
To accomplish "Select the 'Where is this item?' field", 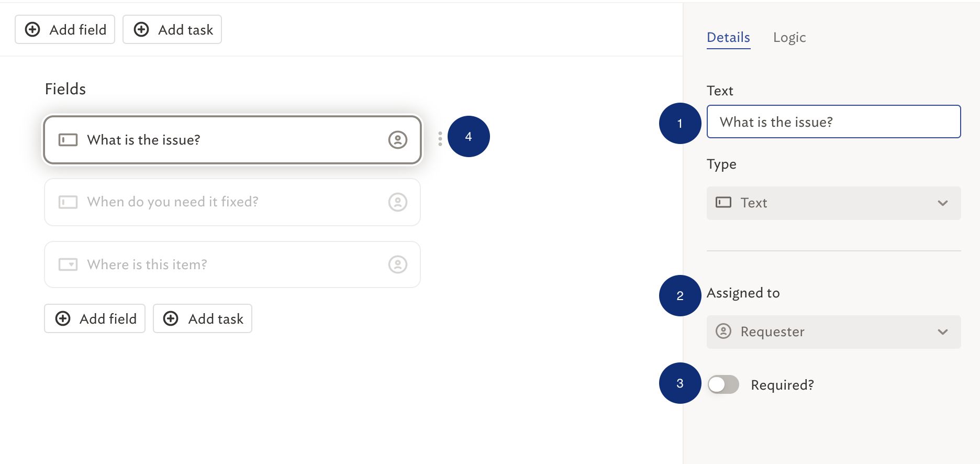I will click(x=232, y=264).
